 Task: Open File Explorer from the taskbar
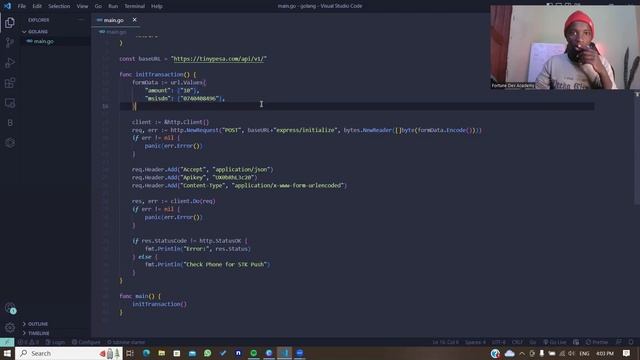point(162,353)
